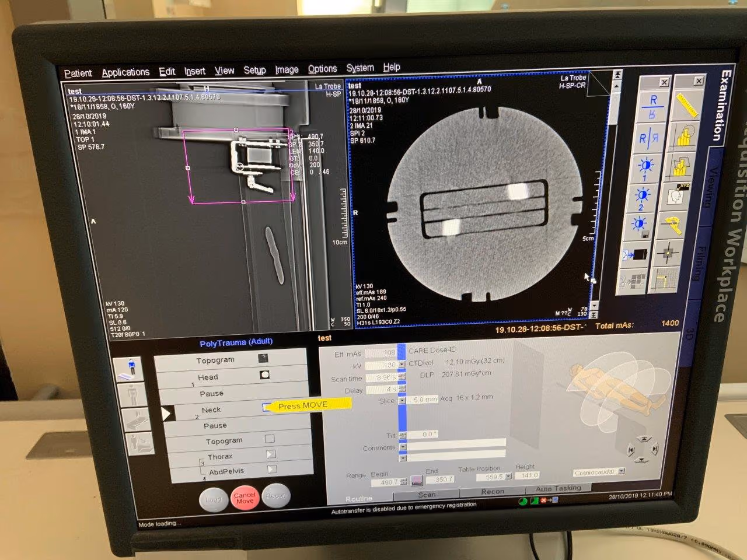The height and width of the screenshot is (560, 747).
Task: Toggle the AbdPelvis scan status box
Action: [272, 469]
